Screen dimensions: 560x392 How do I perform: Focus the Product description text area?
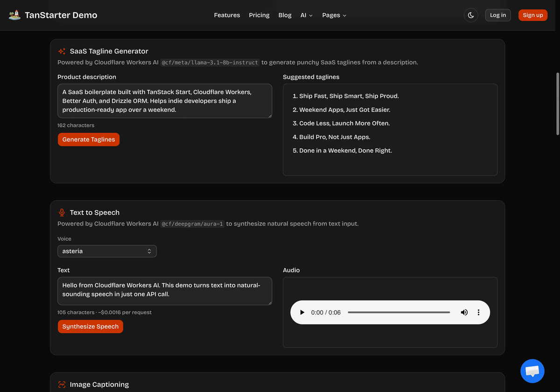pyautogui.click(x=165, y=101)
